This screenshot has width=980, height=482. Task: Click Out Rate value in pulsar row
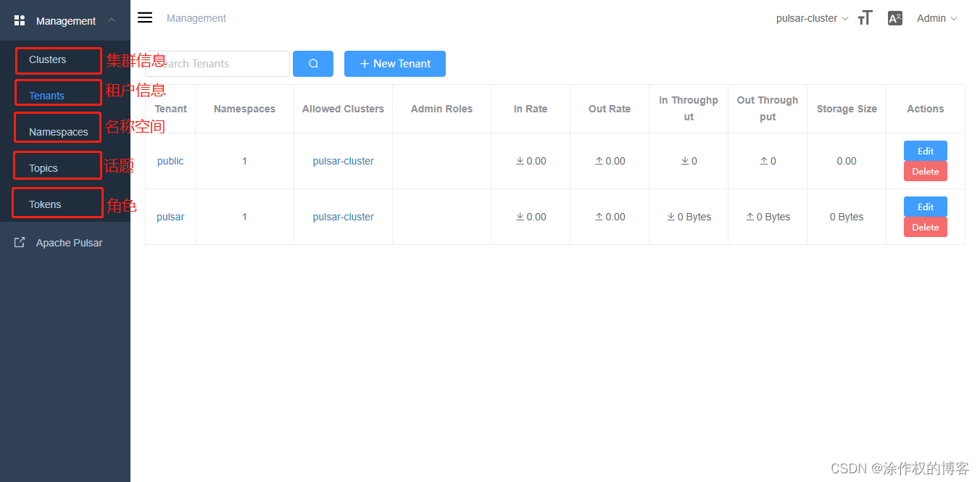610,217
